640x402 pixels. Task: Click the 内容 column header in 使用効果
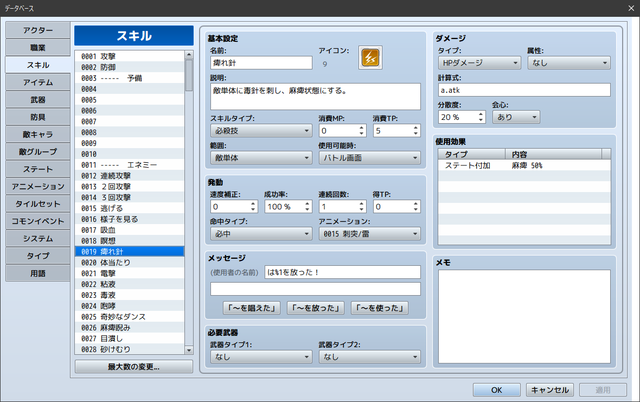pos(553,154)
